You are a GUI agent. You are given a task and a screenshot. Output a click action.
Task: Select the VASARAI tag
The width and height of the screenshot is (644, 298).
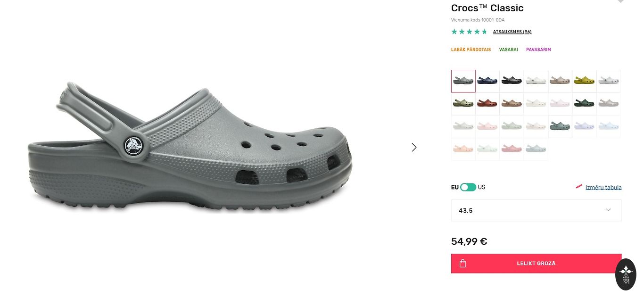pos(508,50)
